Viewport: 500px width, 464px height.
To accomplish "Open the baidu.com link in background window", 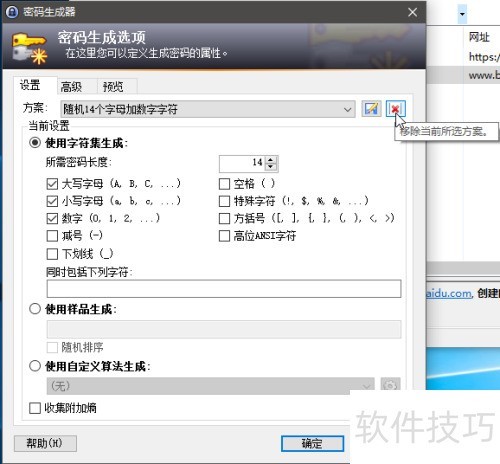I will point(449,293).
